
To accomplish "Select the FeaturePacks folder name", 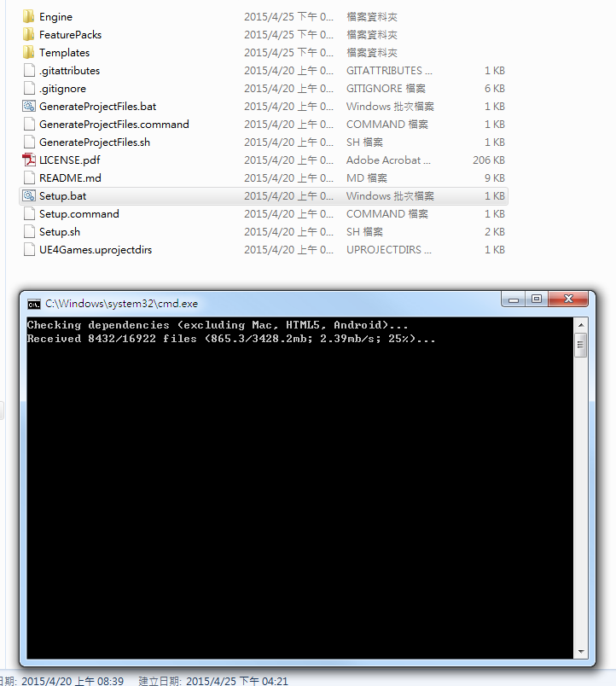I will (71, 35).
